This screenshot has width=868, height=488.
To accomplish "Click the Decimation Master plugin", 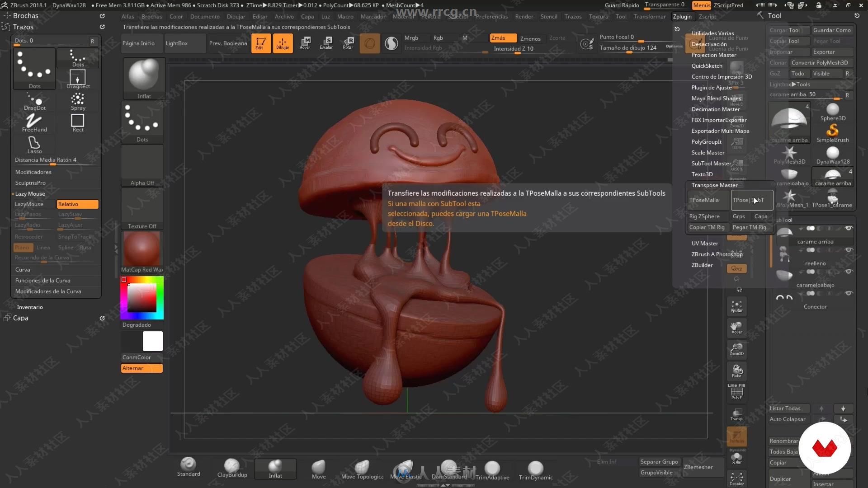I will click(715, 109).
